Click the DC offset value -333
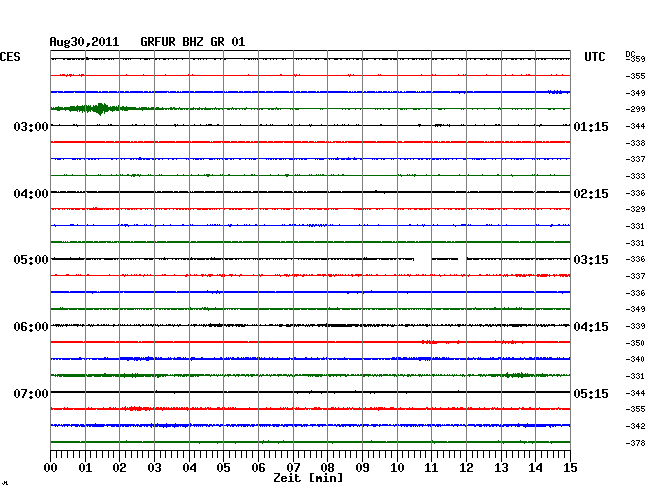Viewport: 650px width, 494px height. tap(635, 176)
